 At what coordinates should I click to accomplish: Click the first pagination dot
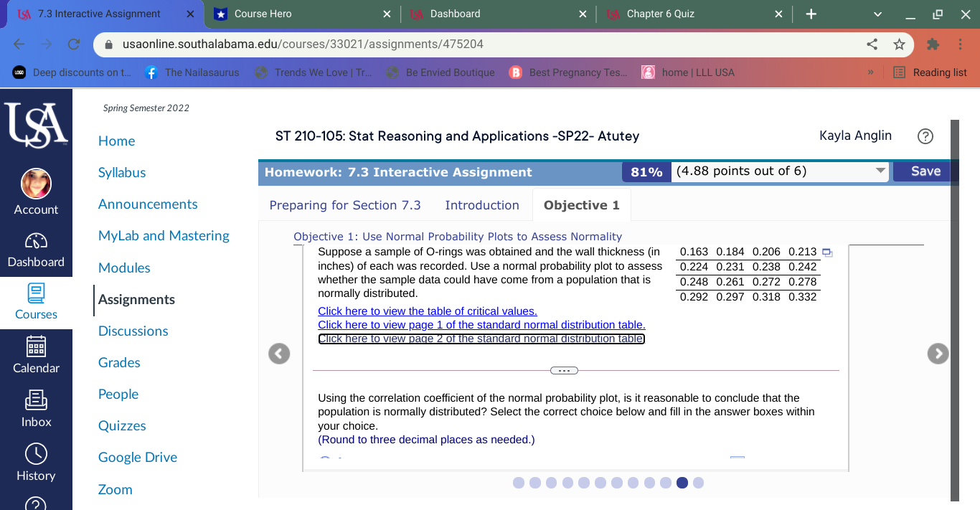[518, 483]
